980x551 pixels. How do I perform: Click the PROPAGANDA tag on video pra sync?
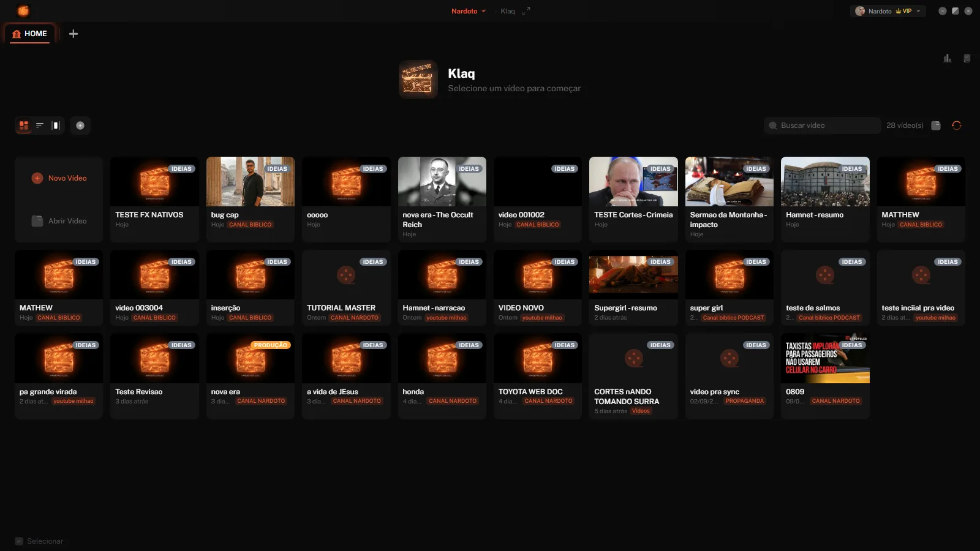click(x=745, y=401)
